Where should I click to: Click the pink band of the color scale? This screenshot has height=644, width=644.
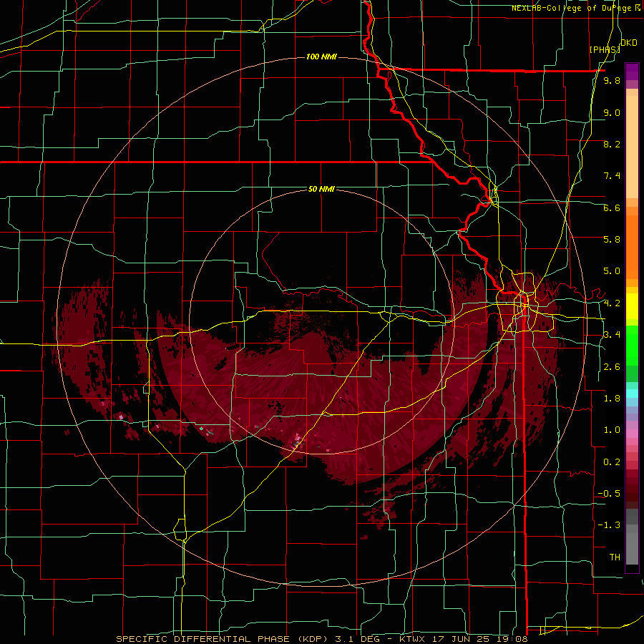632,434
